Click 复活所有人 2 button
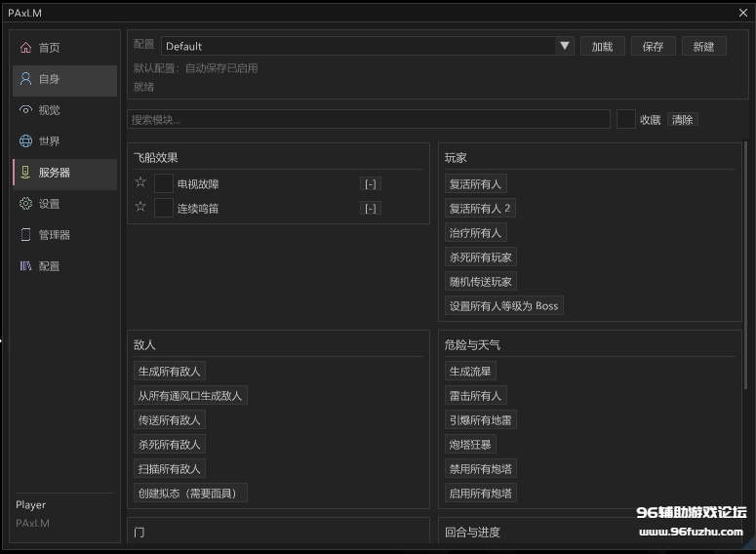 480,209
